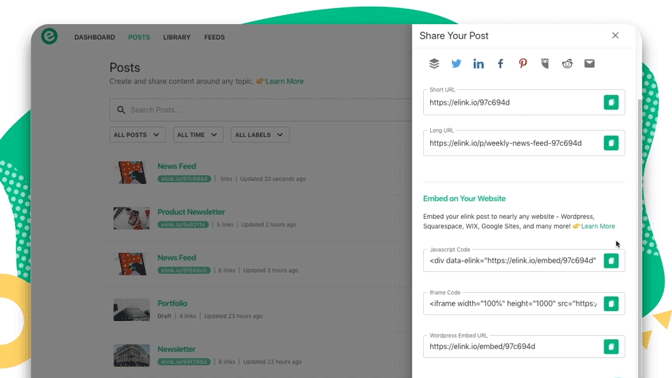
Task: Click URL badge of News Feed updated 20 seconds ago
Action: pyautogui.click(x=184, y=179)
